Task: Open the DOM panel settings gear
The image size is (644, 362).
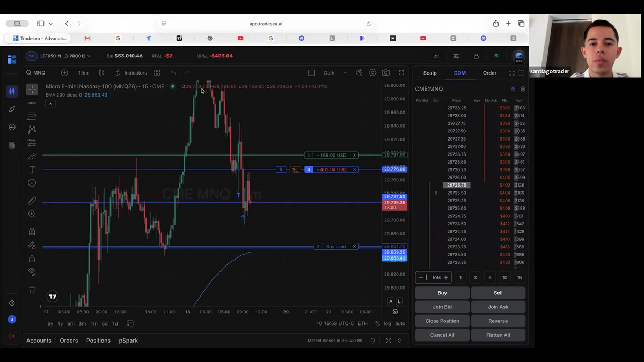Action: click(x=523, y=89)
